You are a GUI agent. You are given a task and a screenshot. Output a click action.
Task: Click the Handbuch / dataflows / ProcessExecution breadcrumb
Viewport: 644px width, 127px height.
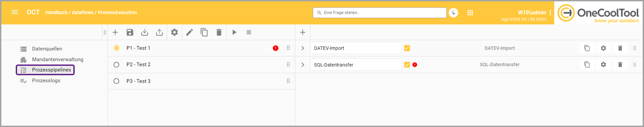[x=91, y=12]
